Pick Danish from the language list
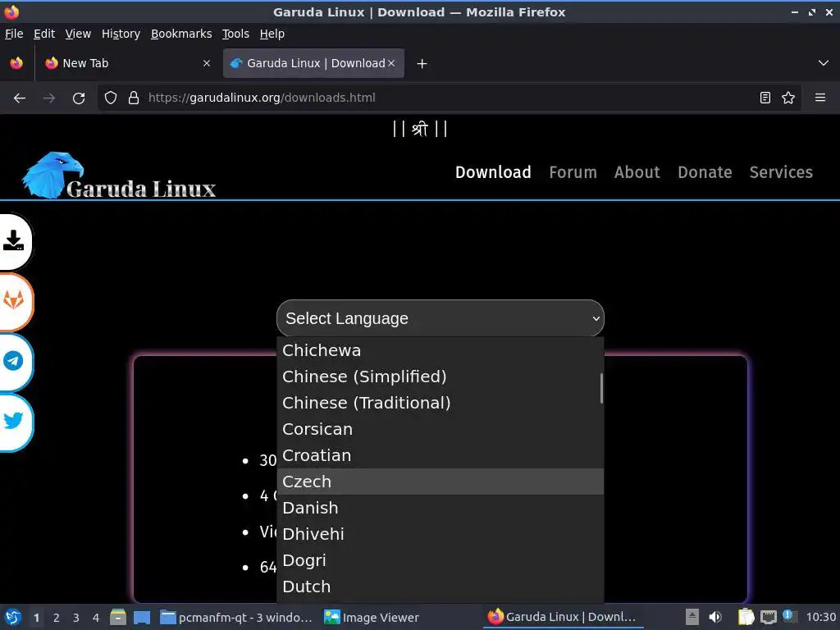 click(x=441, y=508)
